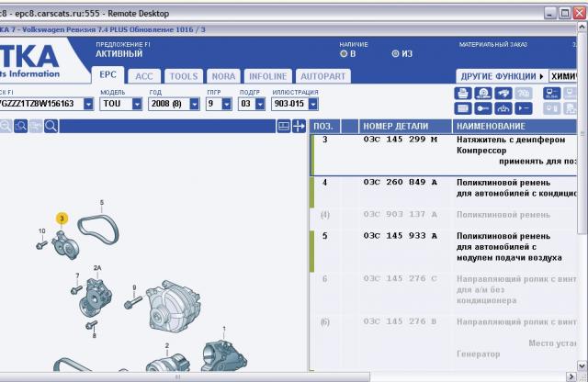This screenshot has height=382, width=588.
Task: Click the car search icon right of the disc icon
Action: pyautogui.click(x=503, y=93)
